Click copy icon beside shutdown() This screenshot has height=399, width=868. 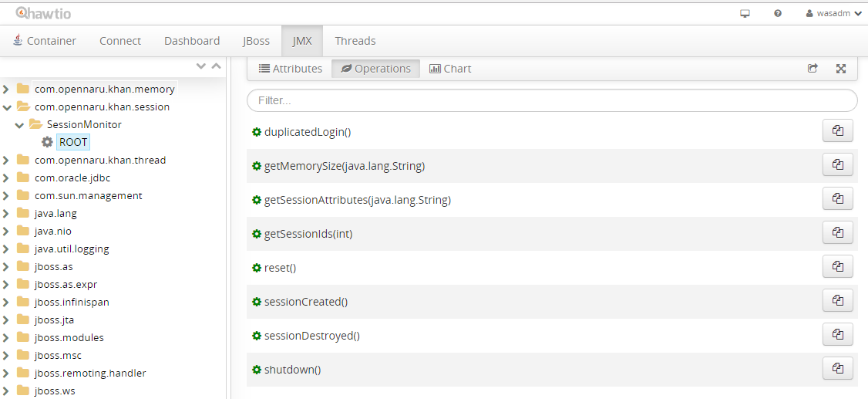coord(837,369)
